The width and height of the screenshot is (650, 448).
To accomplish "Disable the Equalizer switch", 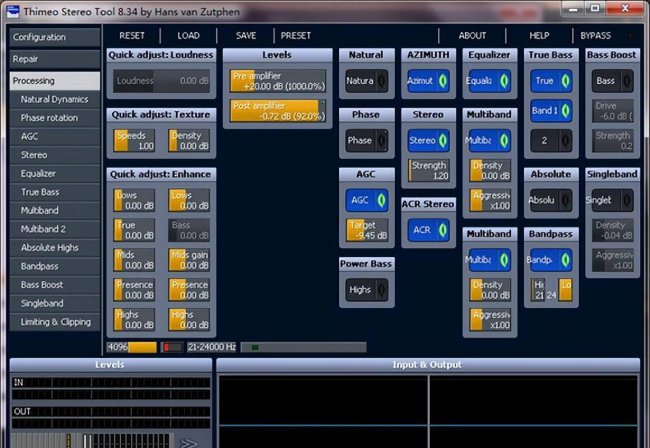I will (490, 81).
